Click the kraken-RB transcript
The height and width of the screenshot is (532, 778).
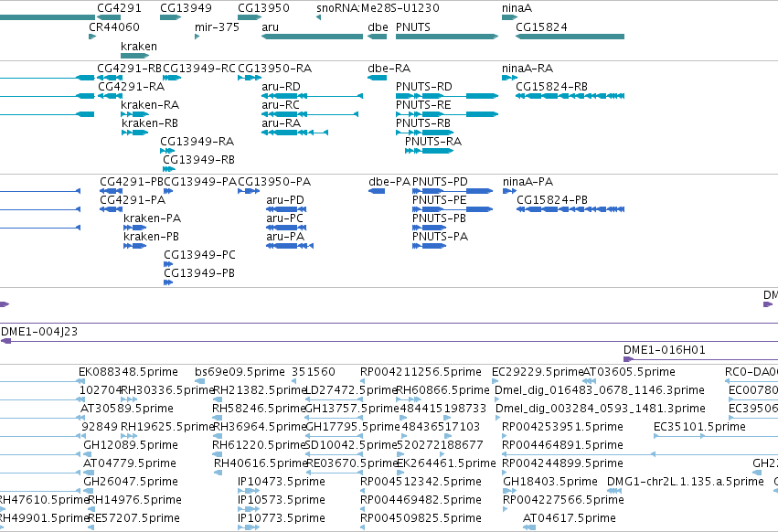[x=135, y=133]
